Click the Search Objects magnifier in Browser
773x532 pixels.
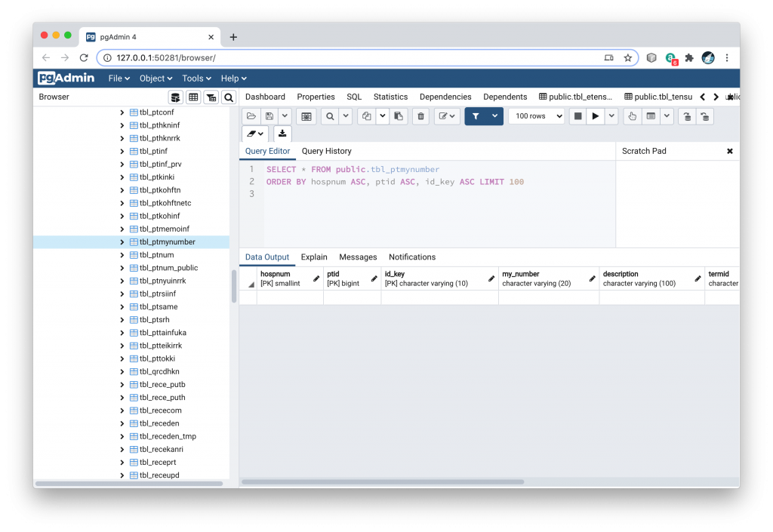click(228, 97)
